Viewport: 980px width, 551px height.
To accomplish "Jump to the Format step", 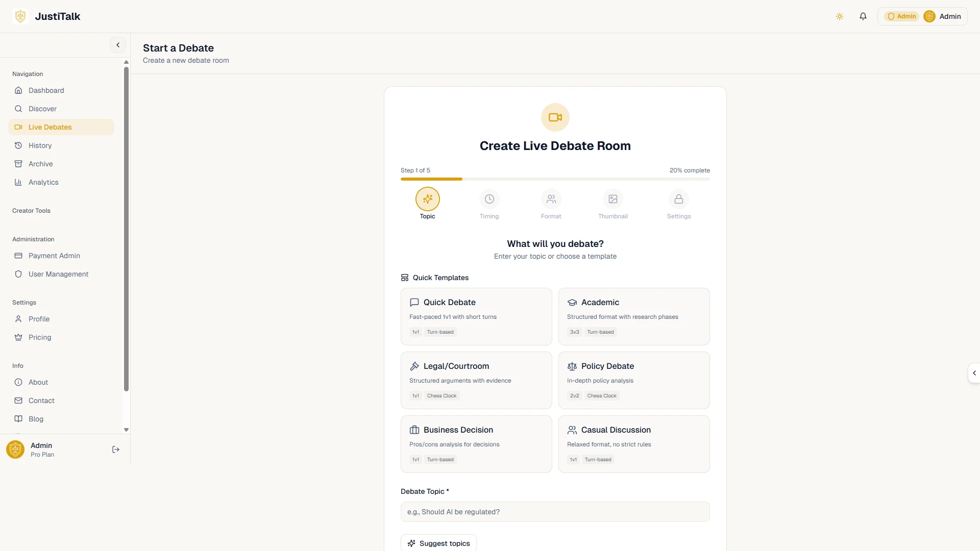I will (551, 204).
